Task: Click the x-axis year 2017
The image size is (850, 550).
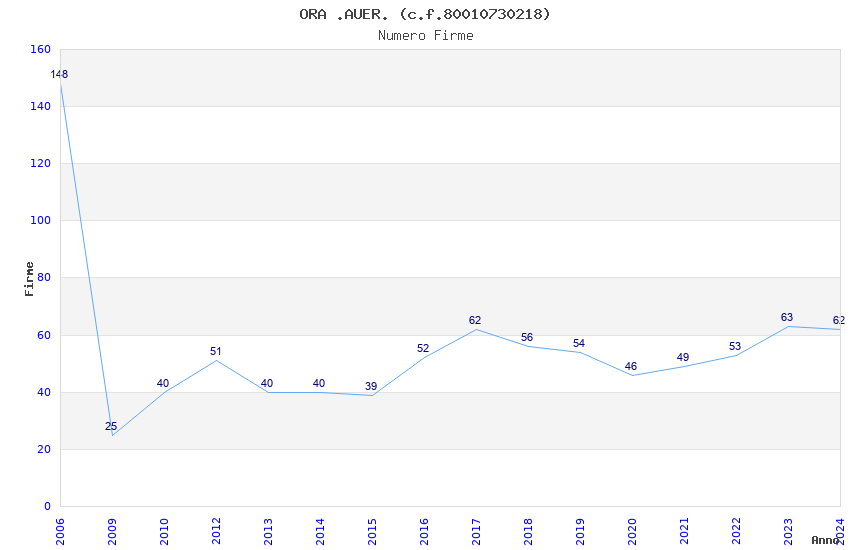Action: 476,531
